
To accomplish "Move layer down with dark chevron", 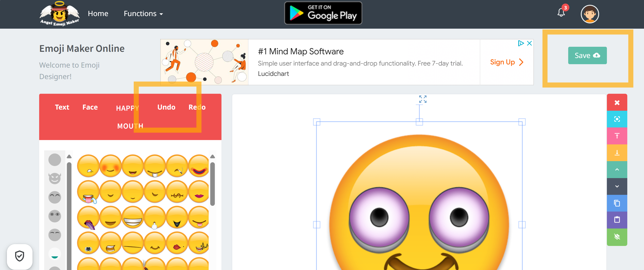I will pos(617,186).
